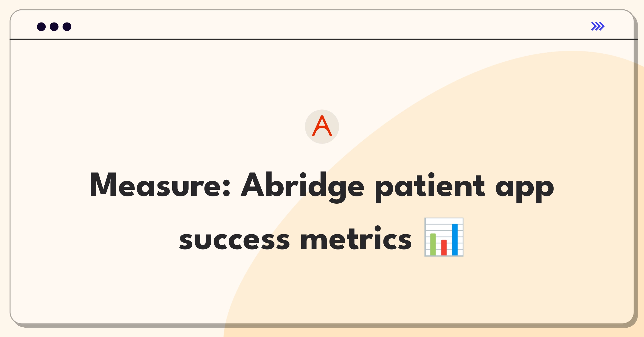Click the middle dark window dot

click(54, 27)
